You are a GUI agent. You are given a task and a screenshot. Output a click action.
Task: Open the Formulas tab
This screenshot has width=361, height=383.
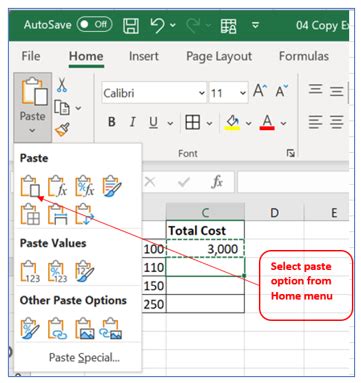[x=304, y=56]
